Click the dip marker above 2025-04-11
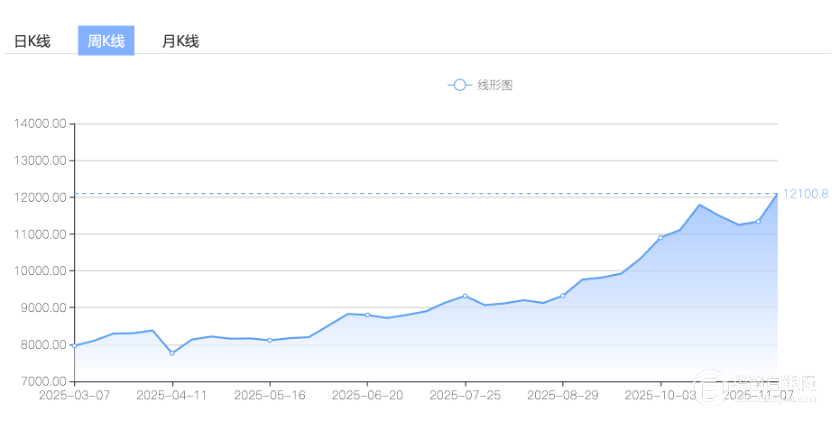This screenshot has height=422, width=832. 172,353
